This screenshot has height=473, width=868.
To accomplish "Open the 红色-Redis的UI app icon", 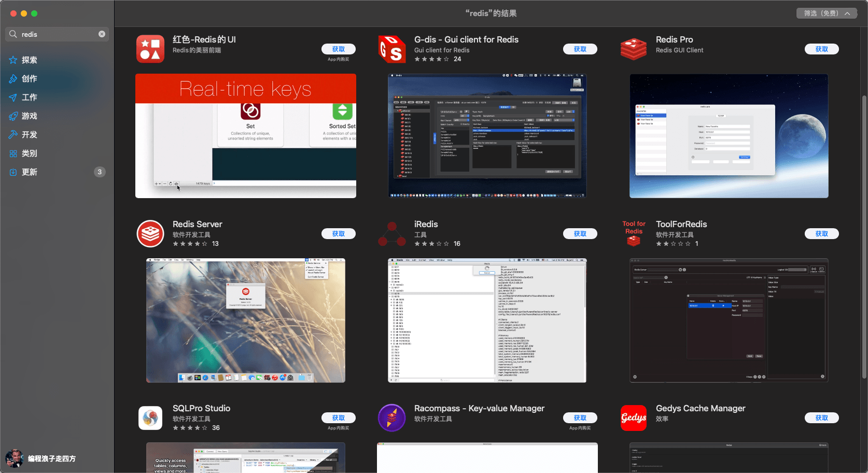I will pos(150,49).
